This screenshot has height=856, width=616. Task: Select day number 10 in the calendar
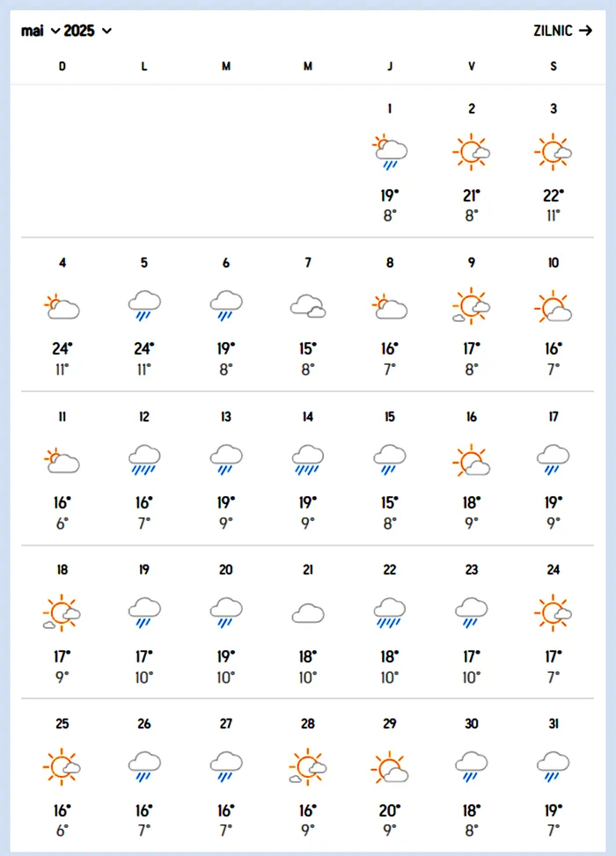(x=553, y=263)
